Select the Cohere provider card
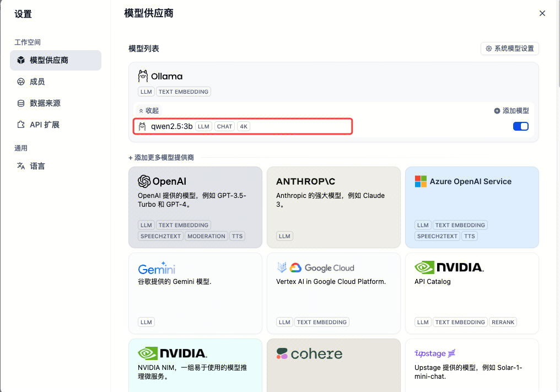 coord(333,364)
